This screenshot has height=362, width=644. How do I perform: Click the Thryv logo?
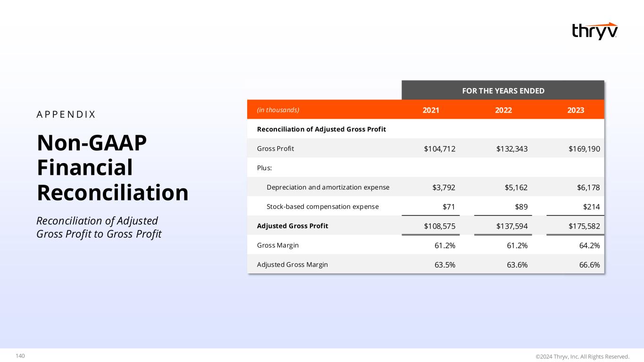point(594,31)
